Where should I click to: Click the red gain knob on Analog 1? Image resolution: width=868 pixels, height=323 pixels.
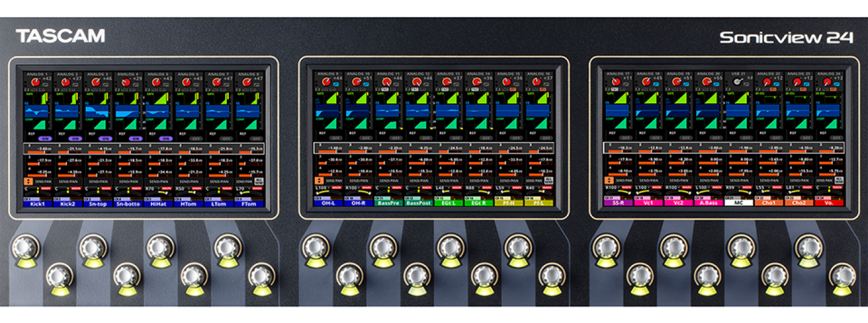(x=36, y=82)
